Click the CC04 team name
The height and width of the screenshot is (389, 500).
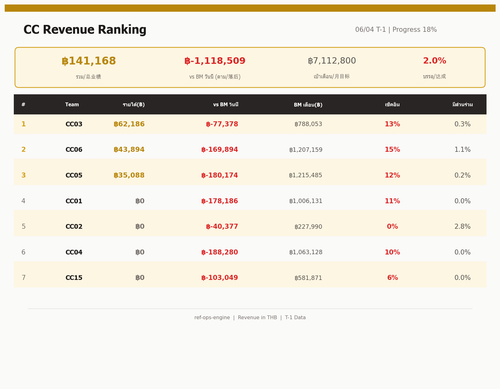(x=74, y=252)
